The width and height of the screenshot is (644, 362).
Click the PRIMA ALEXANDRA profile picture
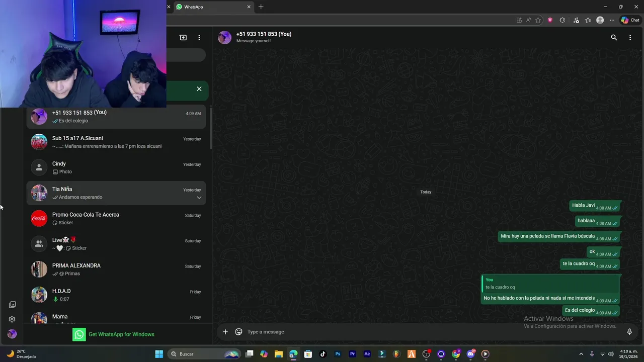(x=39, y=269)
